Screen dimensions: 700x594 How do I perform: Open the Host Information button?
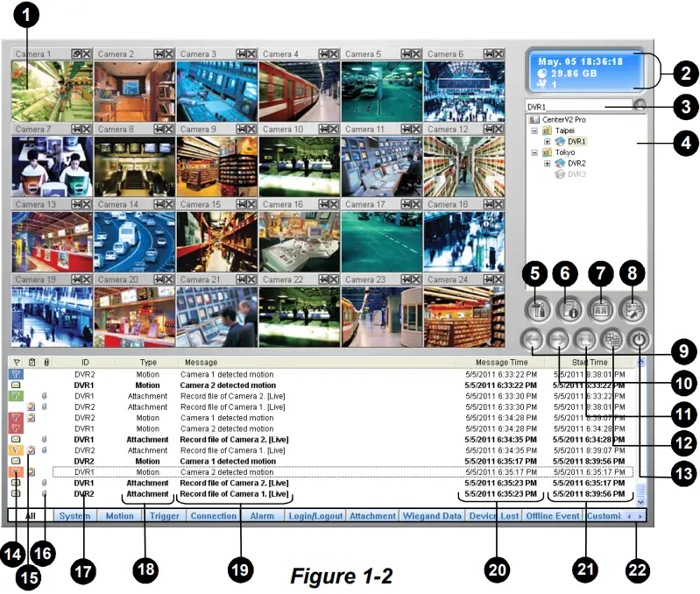[x=569, y=309]
